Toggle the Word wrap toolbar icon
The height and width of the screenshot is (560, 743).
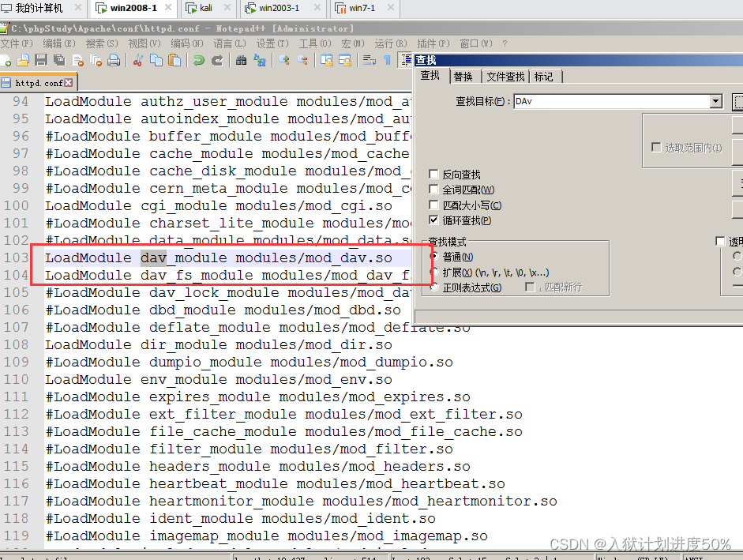[x=369, y=60]
